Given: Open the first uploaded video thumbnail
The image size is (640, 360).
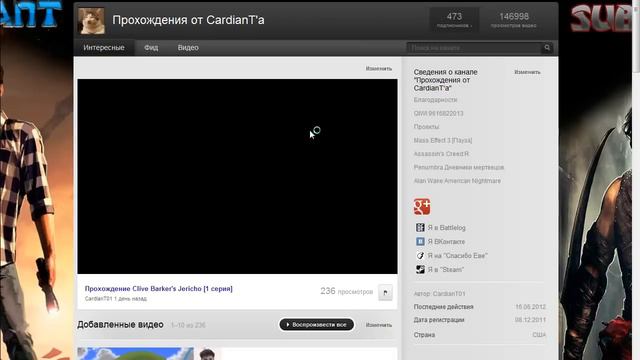Looking at the screenshot, I should (x=136, y=353).
